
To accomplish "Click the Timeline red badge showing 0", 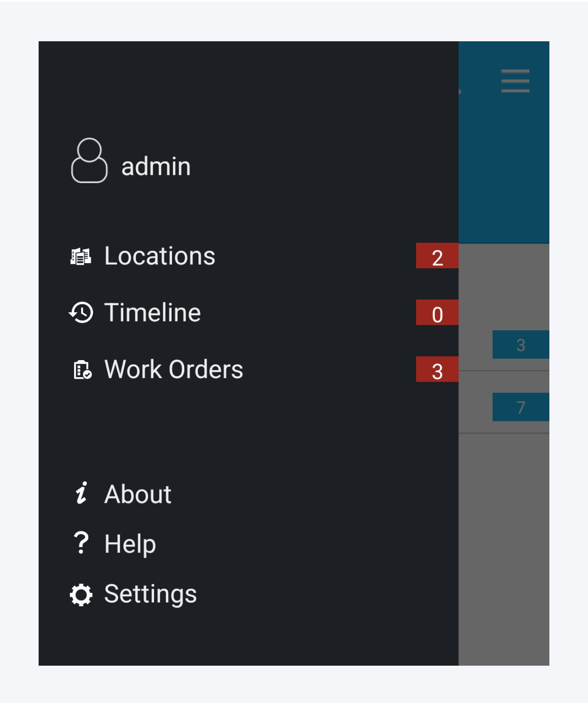I will tap(437, 313).
